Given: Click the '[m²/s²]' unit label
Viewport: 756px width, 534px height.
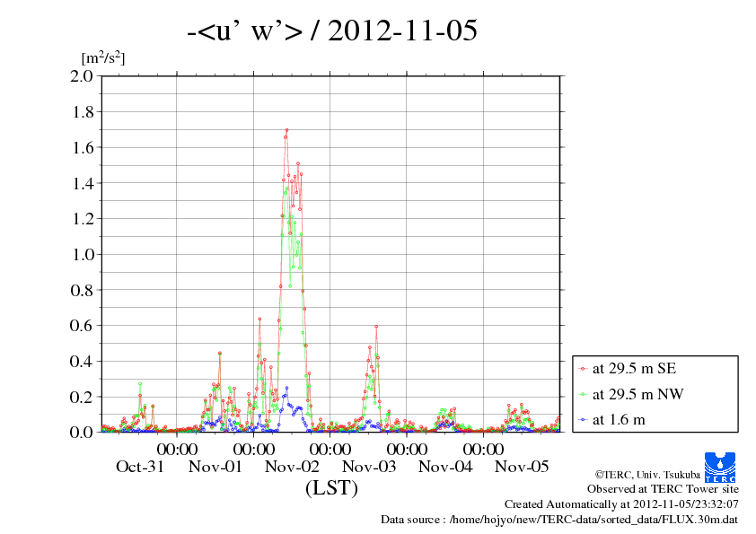Looking at the screenshot, I should pos(103,58).
